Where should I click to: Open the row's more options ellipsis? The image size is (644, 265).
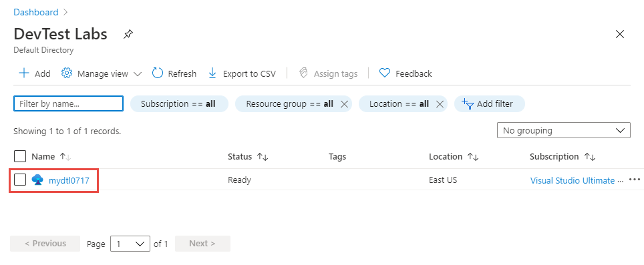point(635,180)
